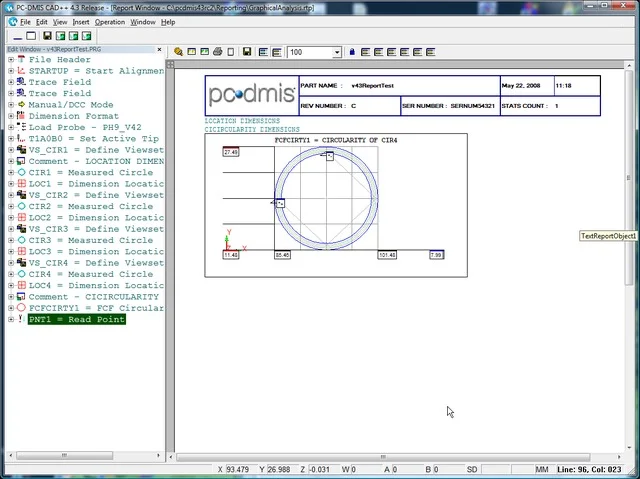Close the Edit Window panel
Image resolution: width=640 pixels, height=479 pixels.
[160, 49]
